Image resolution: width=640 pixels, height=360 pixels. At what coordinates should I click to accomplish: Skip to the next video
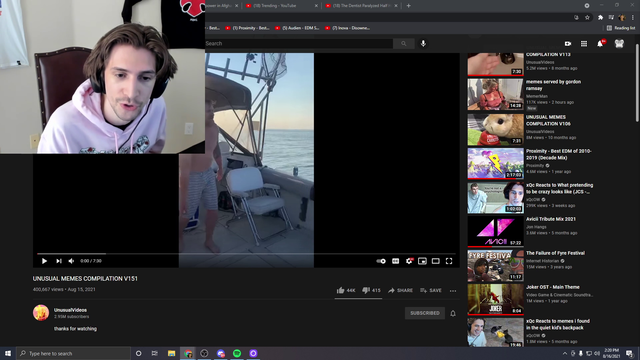(x=59, y=261)
